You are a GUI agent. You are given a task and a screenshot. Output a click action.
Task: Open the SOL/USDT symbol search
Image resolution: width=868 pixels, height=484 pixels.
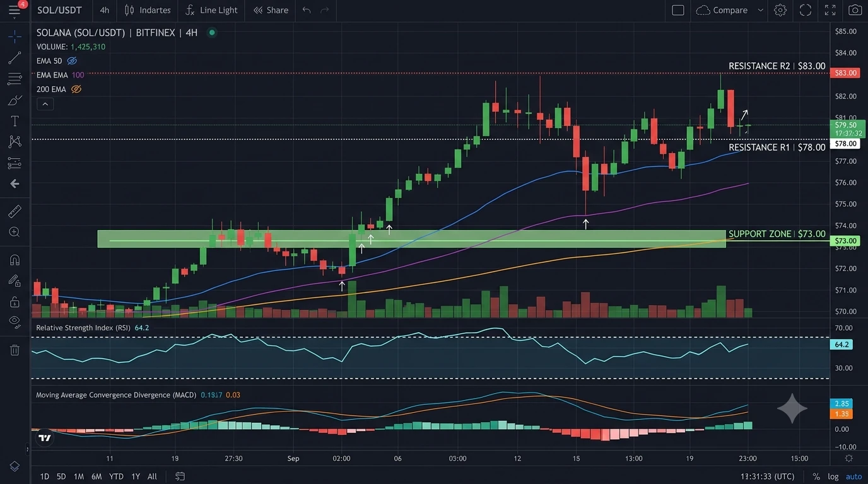pyautogui.click(x=61, y=10)
